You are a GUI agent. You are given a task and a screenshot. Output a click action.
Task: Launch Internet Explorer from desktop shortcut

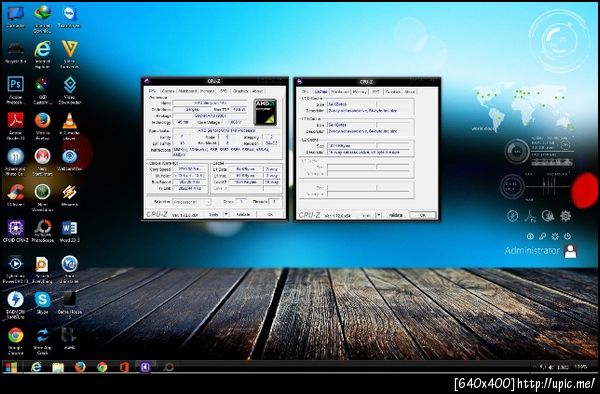(42, 54)
